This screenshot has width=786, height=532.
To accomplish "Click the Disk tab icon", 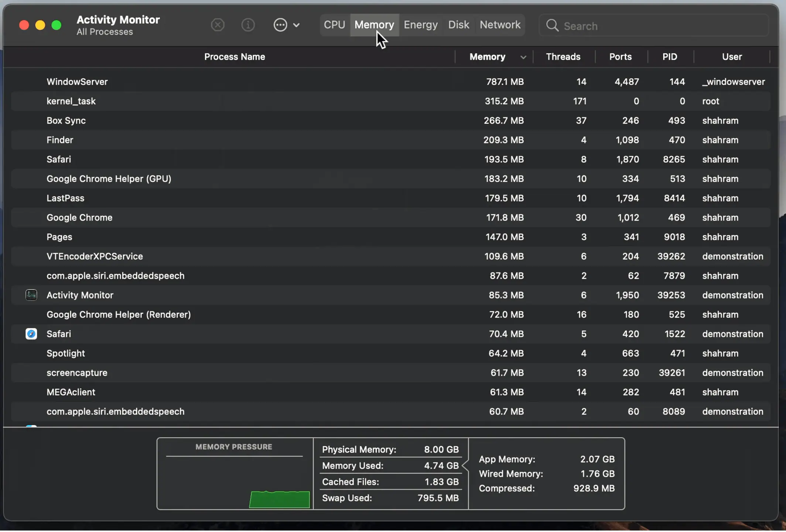I will 458,25.
